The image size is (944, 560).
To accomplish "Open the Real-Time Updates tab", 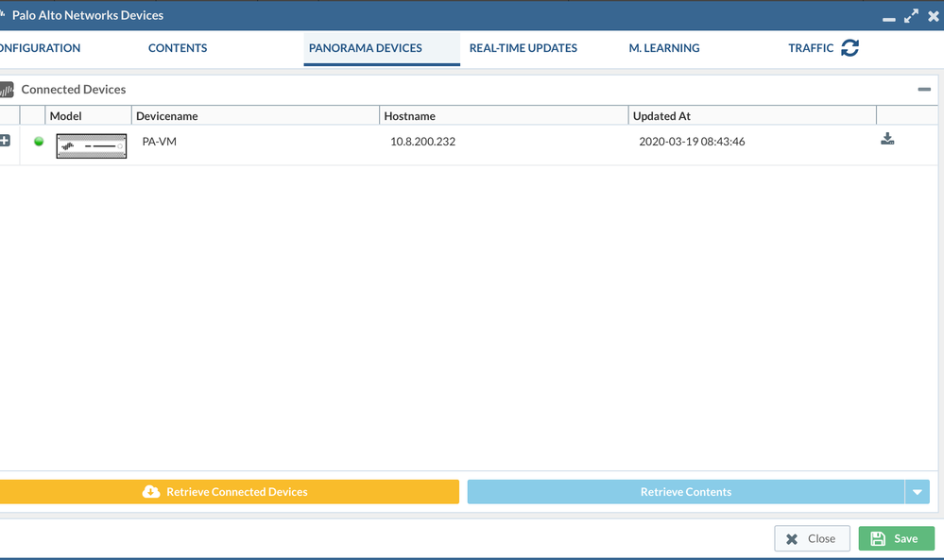I will pyautogui.click(x=523, y=48).
